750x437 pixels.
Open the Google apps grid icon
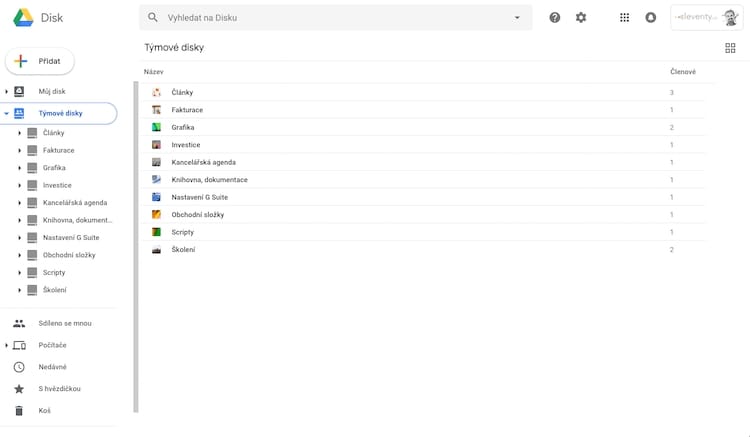click(x=625, y=17)
